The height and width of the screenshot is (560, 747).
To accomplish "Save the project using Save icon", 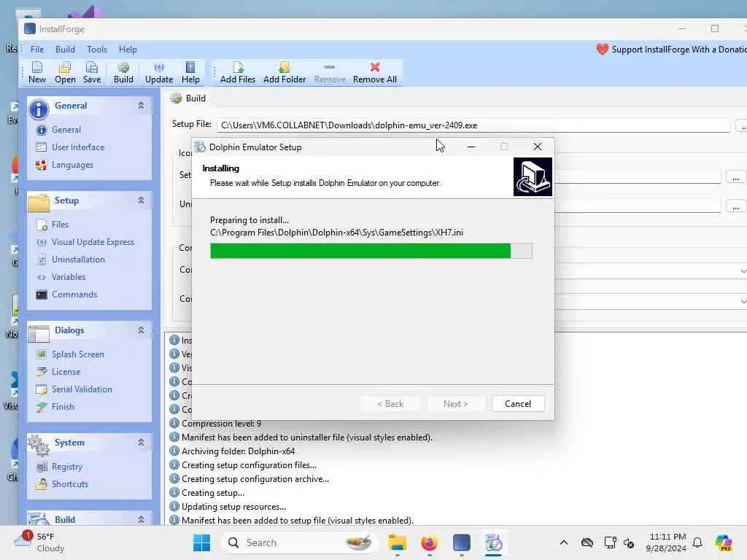I will point(91,72).
